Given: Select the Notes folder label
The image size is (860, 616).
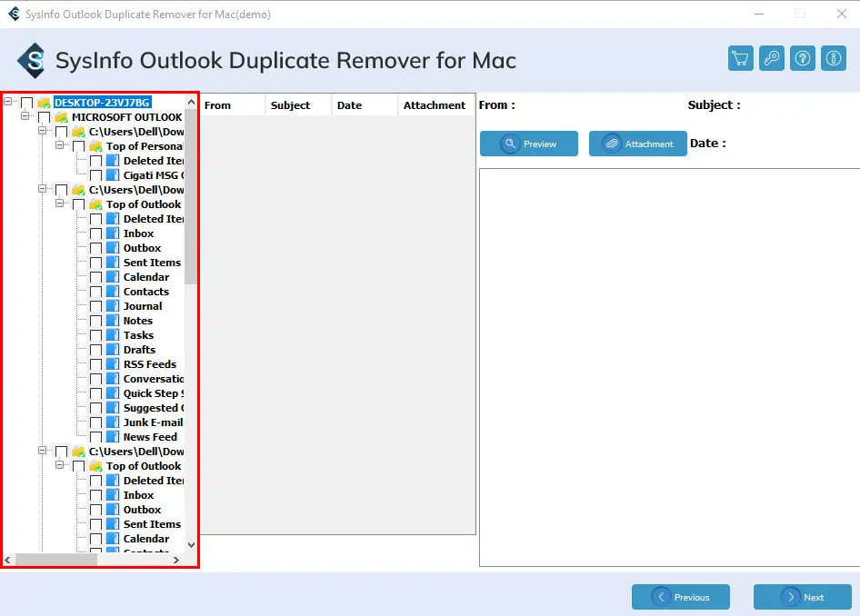Looking at the screenshot, I should [137, 321].
